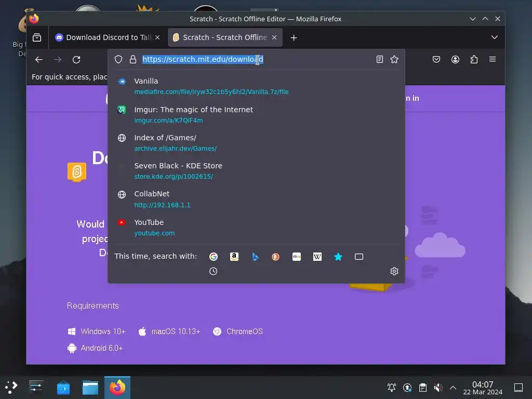
Task: Choose the Imgur: The magic of the Internet suggestion
Action: coord(257,115)
